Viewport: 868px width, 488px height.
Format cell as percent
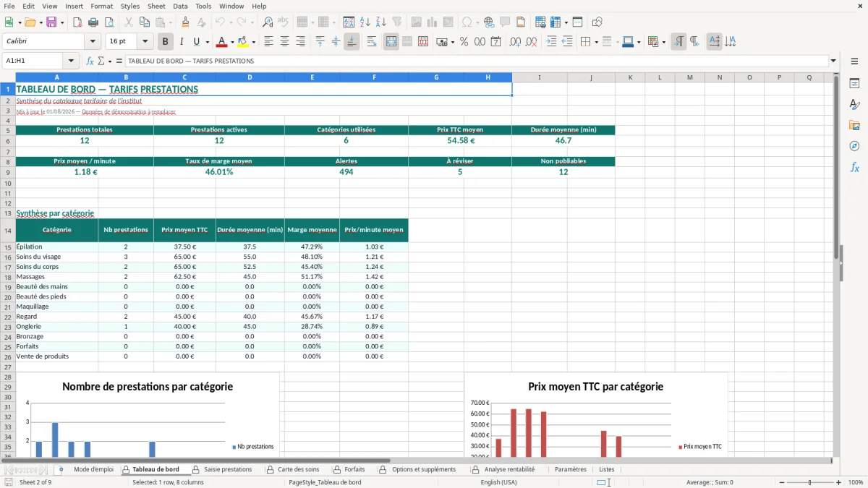pyautogui.click(x=464, y=42)
